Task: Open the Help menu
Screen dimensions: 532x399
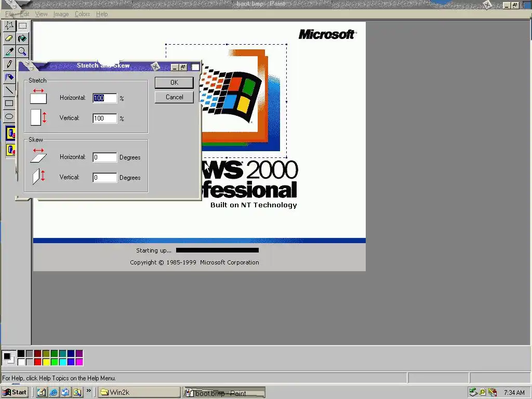Action: coord(102,14)
